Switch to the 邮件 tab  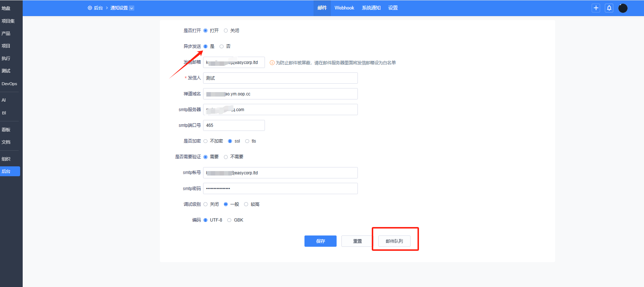322,8
